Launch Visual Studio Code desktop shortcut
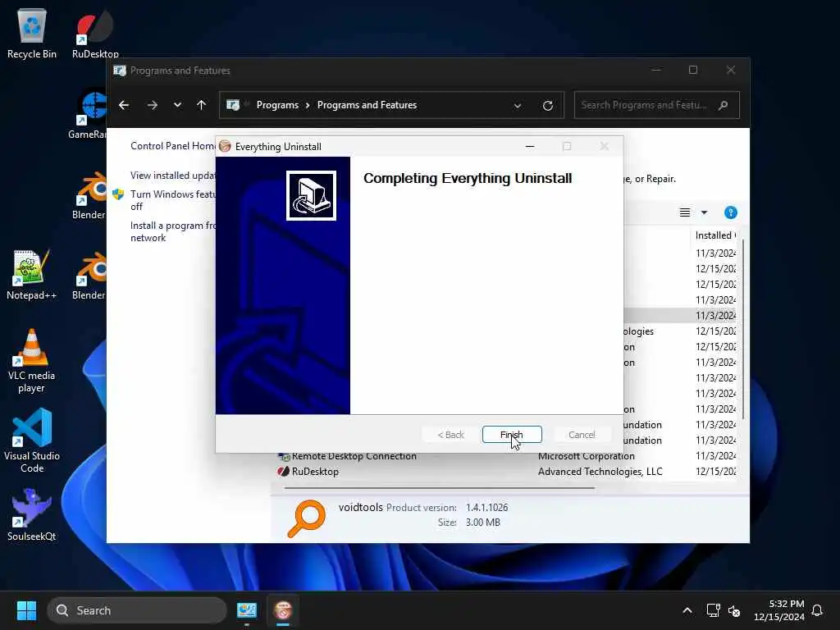The image size is (840, 630). coord(32,441)
